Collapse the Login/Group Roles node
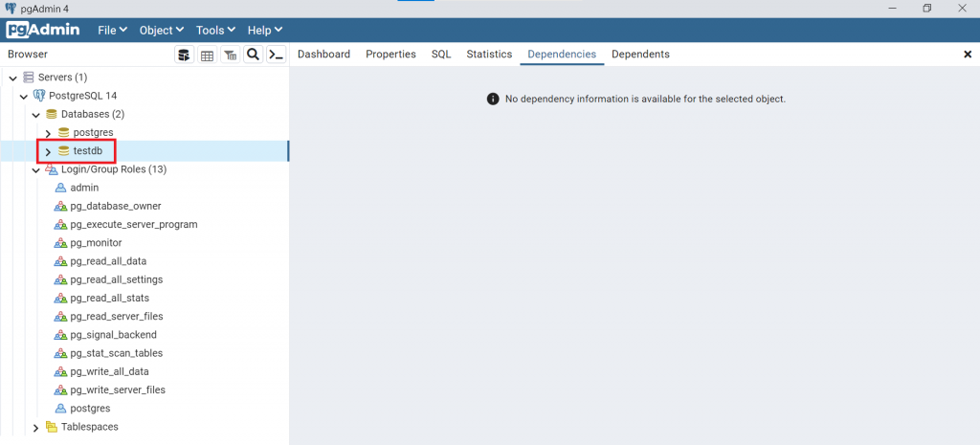 [x=36, y=170]
